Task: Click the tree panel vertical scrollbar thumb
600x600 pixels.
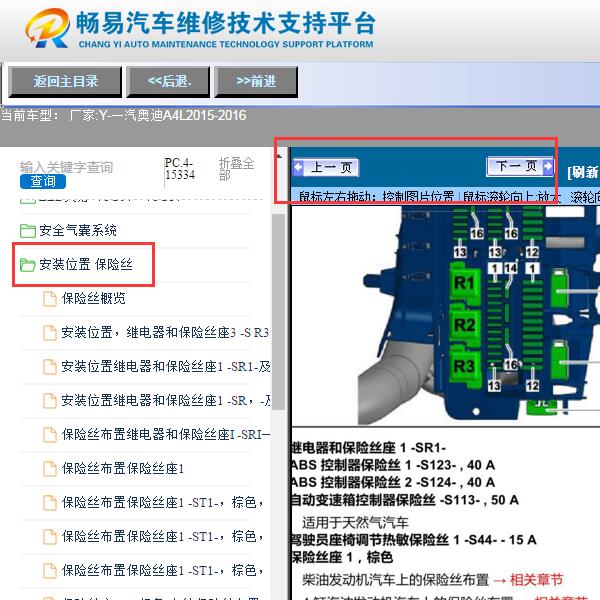Action: click(279, 312)
